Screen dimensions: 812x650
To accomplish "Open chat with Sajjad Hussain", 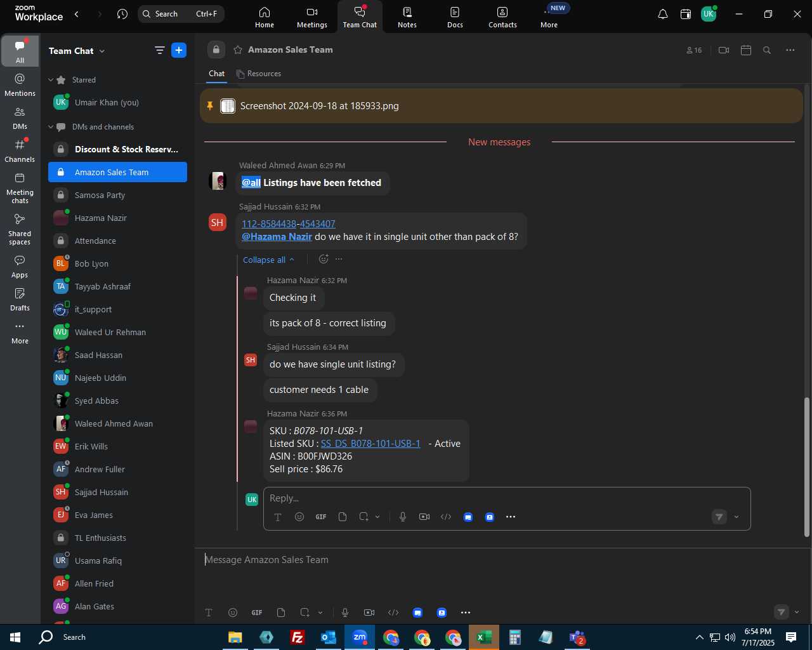I will pyautogui.click(x=117, y=492).
